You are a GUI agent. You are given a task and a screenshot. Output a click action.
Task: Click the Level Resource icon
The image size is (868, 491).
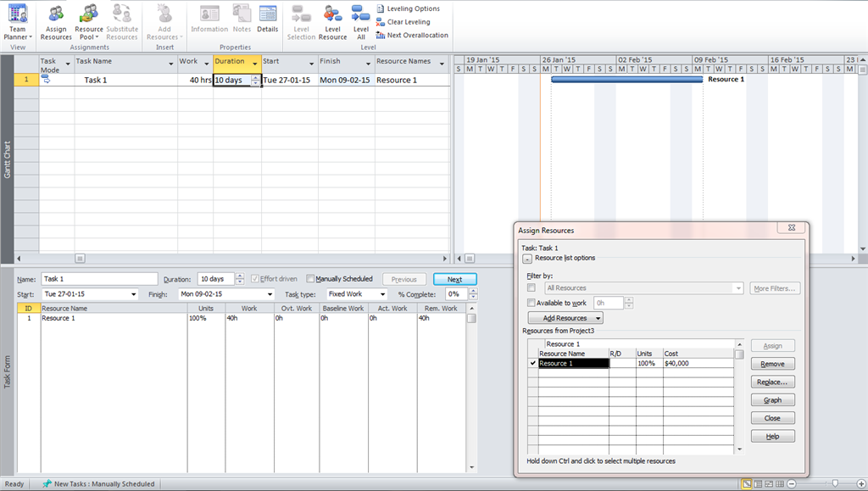[332, 22]
